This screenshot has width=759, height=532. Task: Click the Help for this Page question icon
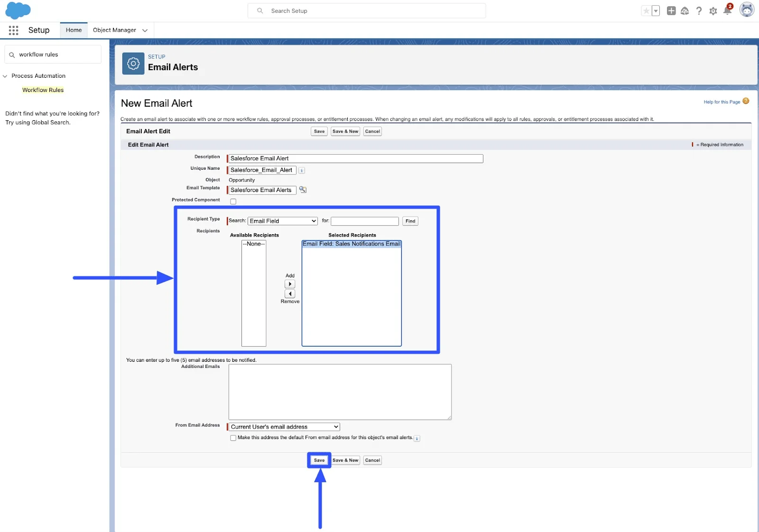coord(746,101)
